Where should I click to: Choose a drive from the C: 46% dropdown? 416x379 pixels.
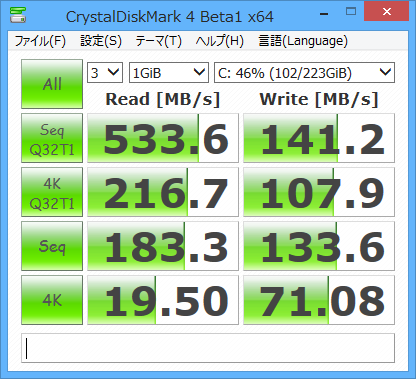[x=304, y=72]
